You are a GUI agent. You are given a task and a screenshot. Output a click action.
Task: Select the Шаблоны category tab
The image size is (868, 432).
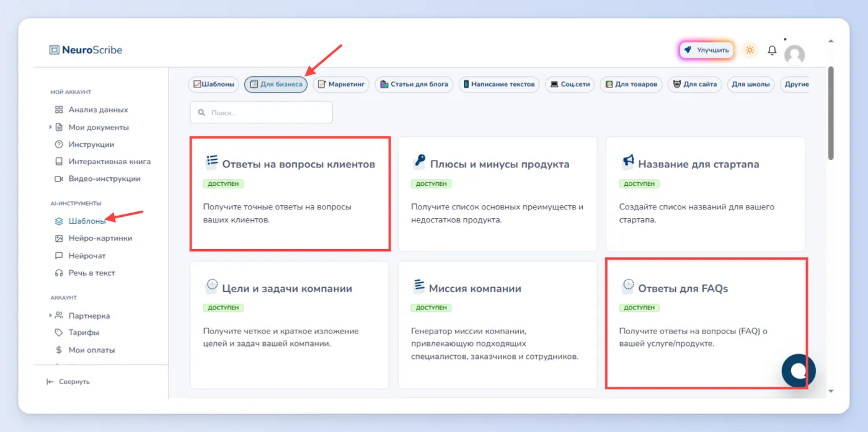coord(214,84)
